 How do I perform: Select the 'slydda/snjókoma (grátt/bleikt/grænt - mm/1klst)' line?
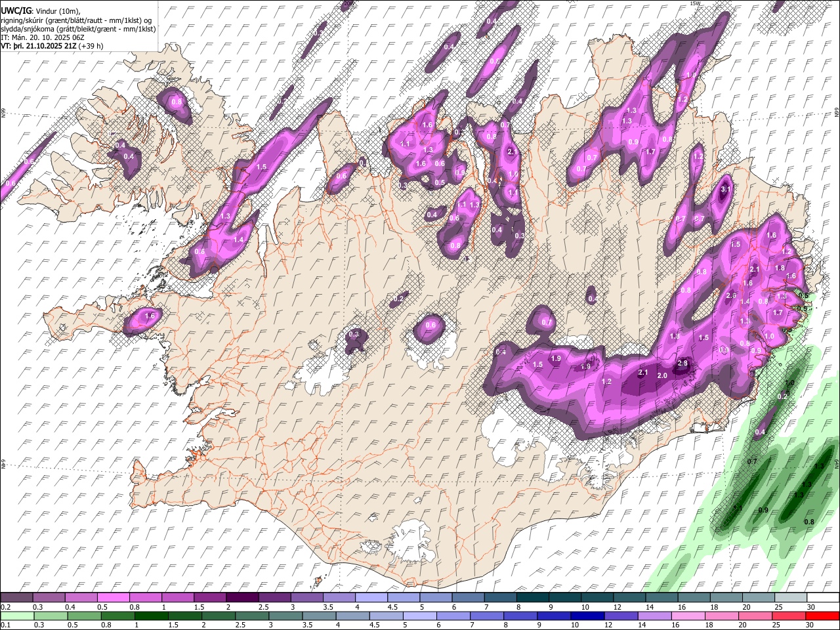click(78, 29)
